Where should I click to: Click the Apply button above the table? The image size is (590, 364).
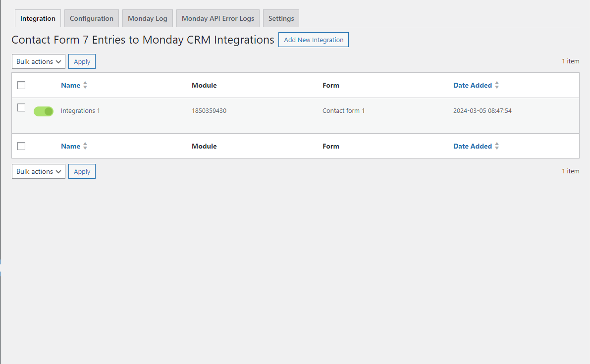click(82, 62)
